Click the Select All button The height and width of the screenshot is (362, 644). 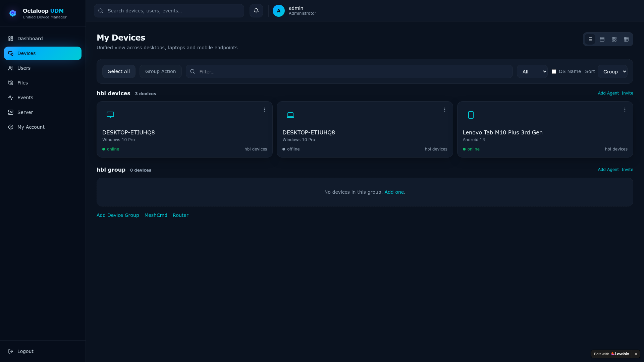click(119, 71)
